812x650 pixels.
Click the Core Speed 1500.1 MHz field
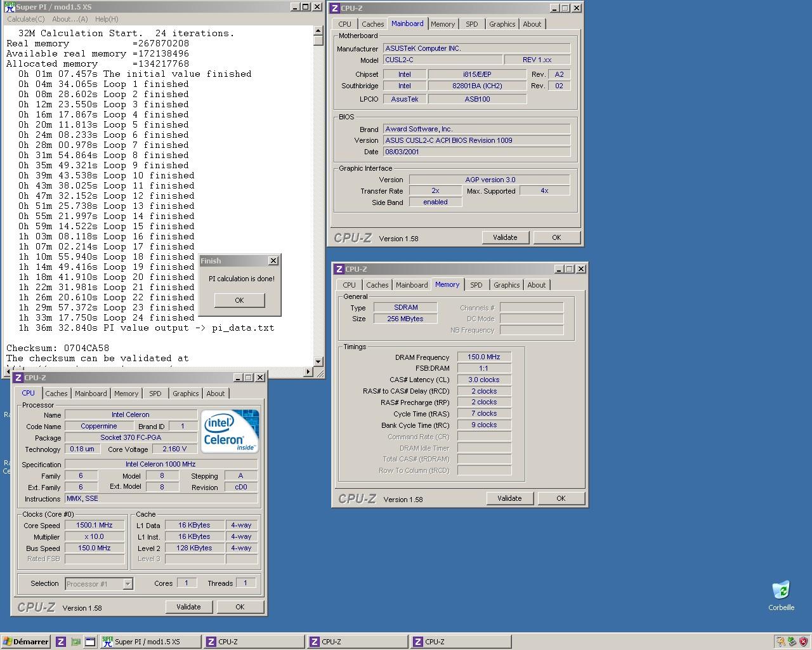coord(95,526)
